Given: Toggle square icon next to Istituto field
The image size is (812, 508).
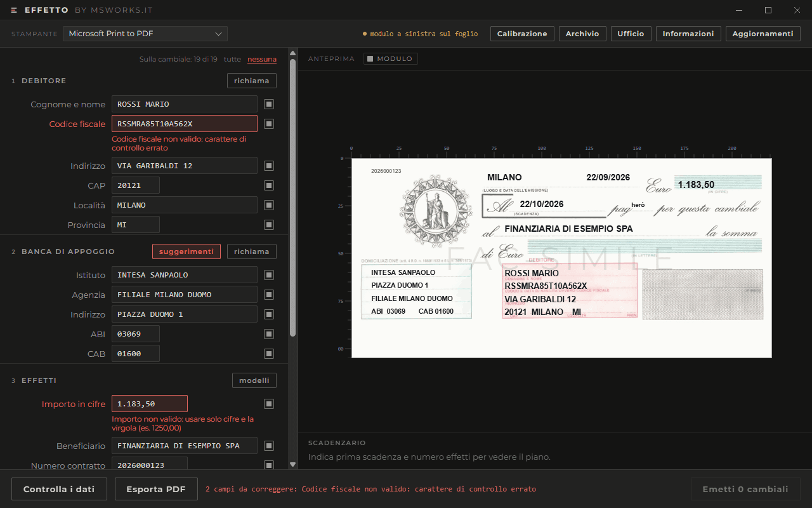Looking at the screenshot, I should pos(269,275).
